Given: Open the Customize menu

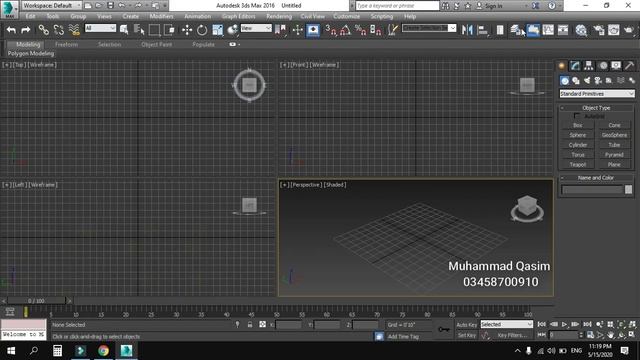Looking at the screenshot, I should point(347,16).
